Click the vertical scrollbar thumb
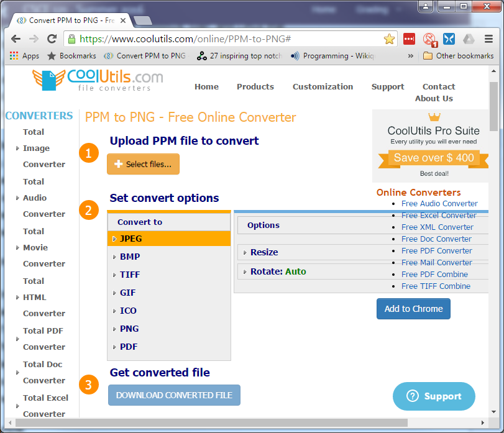This screenshot has height=433, width=504. pos(493,106)
